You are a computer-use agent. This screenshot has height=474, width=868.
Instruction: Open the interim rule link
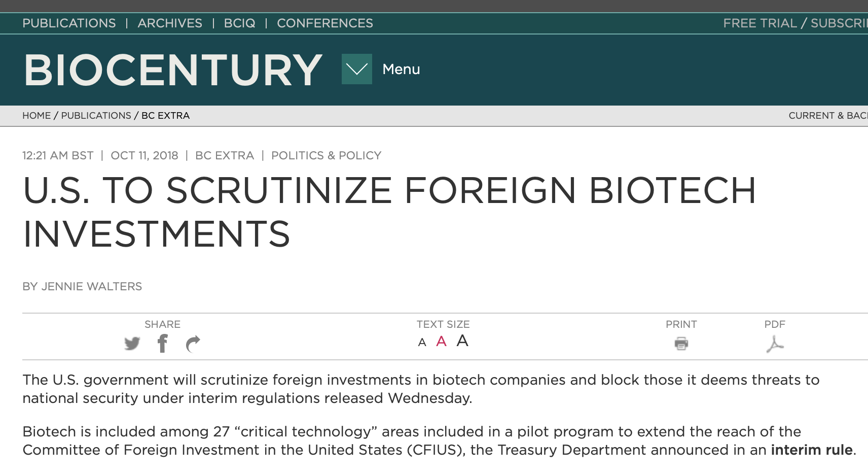[x=811, y=450]
